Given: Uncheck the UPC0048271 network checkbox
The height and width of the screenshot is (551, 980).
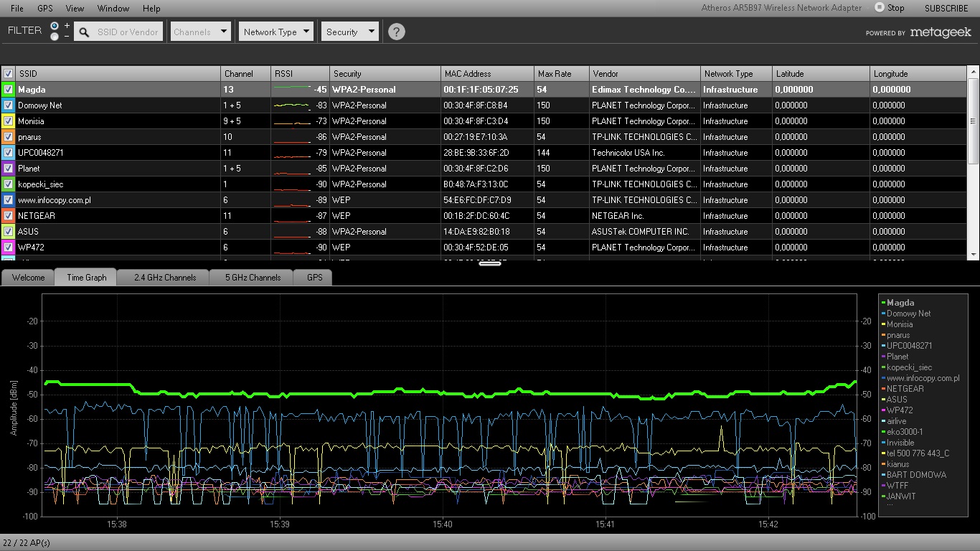Looking at the screenshot, I should tap(8, 153).
